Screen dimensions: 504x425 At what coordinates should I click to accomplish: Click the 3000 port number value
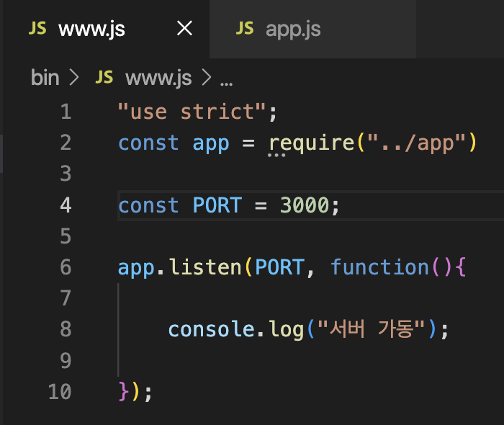(305, 205)
